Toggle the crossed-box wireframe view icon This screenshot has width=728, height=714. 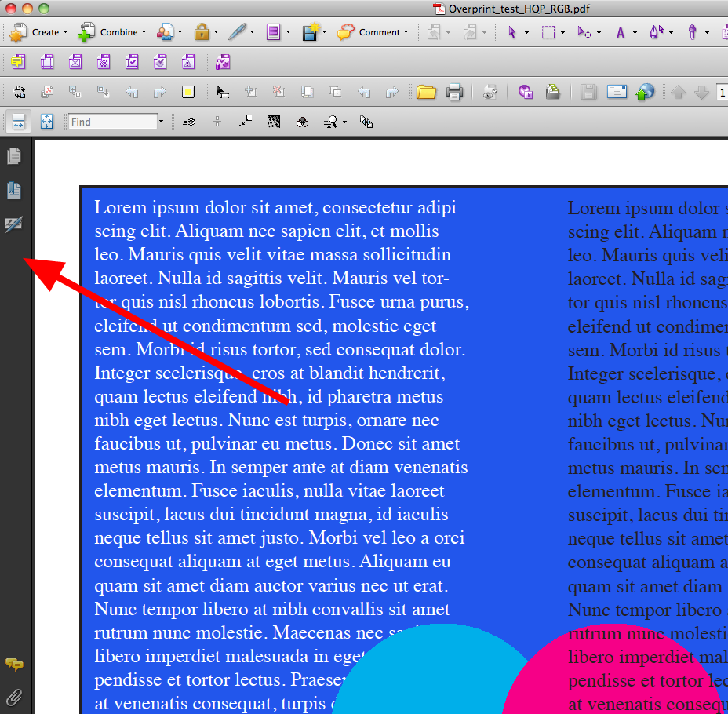(75, 62)
